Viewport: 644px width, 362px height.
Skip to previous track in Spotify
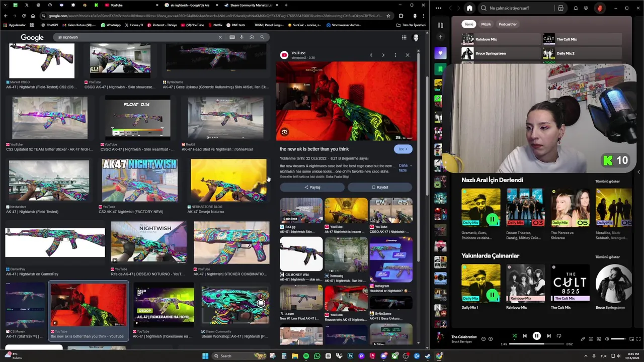click(524, 336)
